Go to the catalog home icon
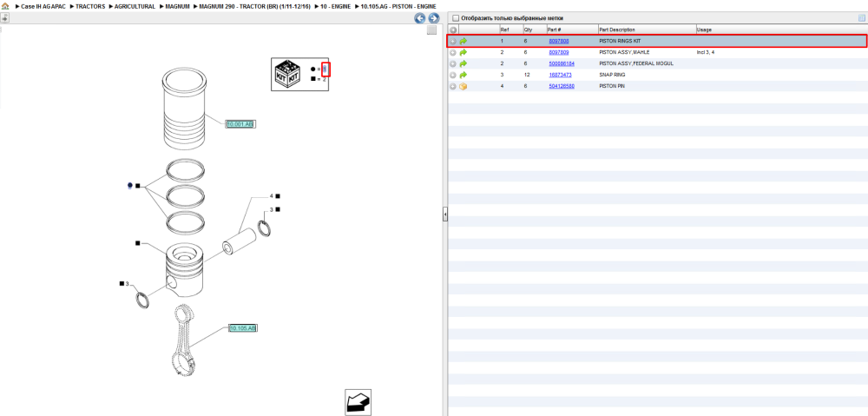Image resolution: width=868 pixels, height=416 pixels. point(5,6)
